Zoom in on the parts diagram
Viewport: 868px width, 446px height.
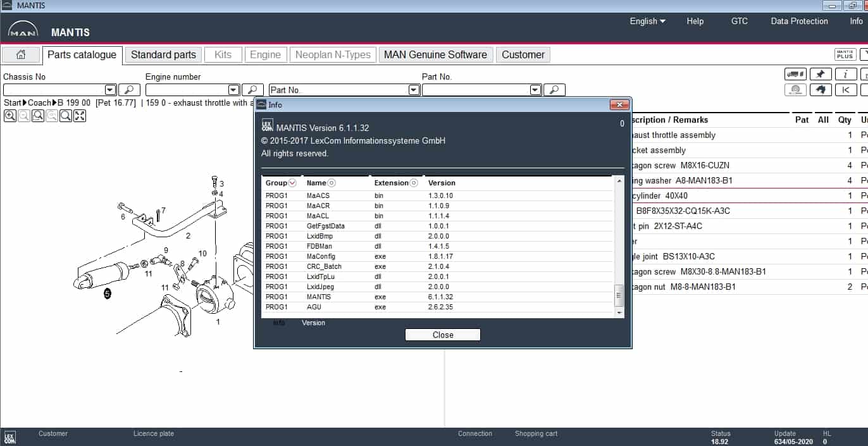10,116
